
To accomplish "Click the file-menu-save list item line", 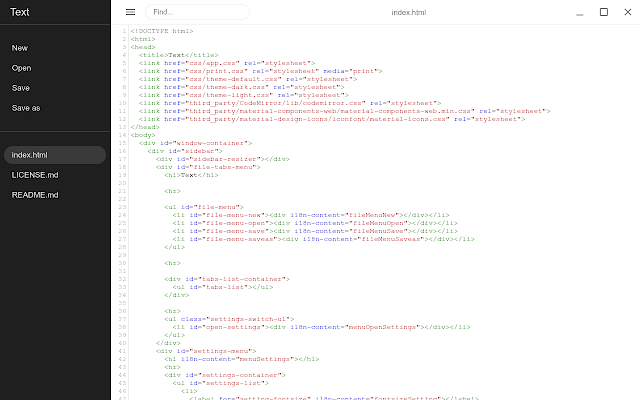I will pos(315,231).
